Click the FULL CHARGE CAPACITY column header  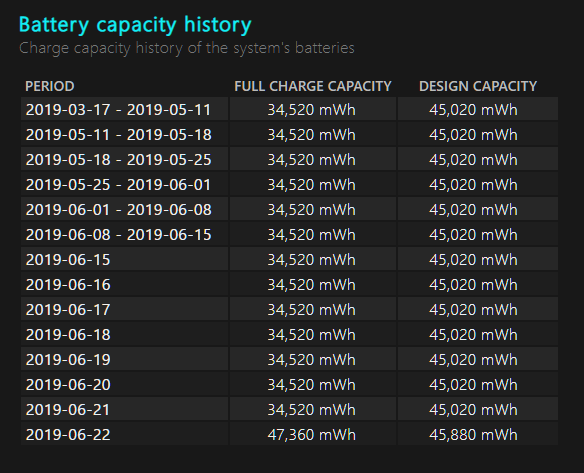pos(313,86)
